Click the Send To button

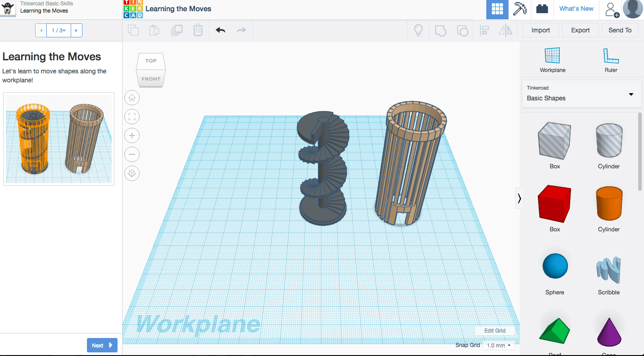[x=620, y=30]
